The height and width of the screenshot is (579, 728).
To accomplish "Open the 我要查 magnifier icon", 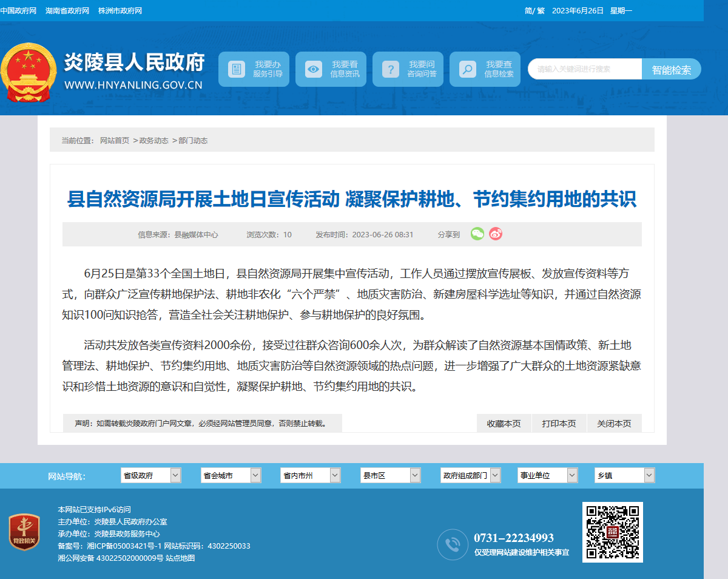I will tap(467, 69).
